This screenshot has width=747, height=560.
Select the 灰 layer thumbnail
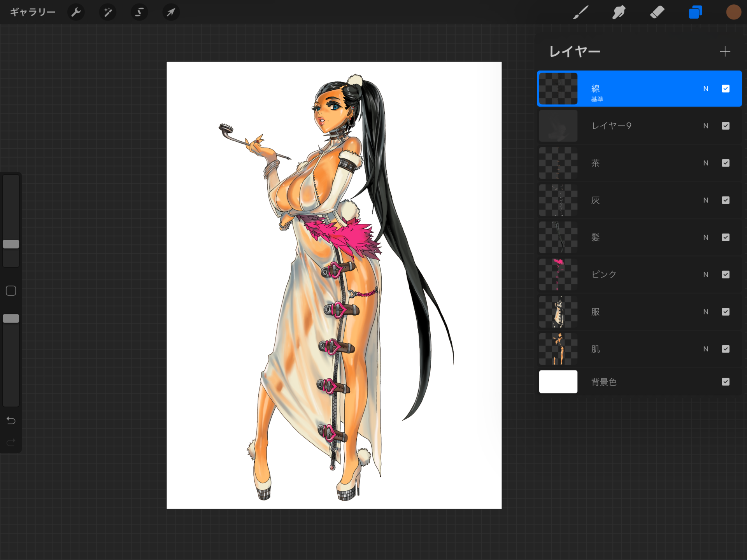click(x=558, y=200)
